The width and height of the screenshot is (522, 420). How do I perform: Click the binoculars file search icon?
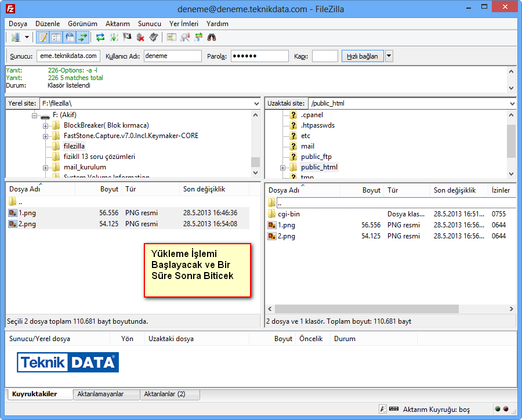coord(212,37)
